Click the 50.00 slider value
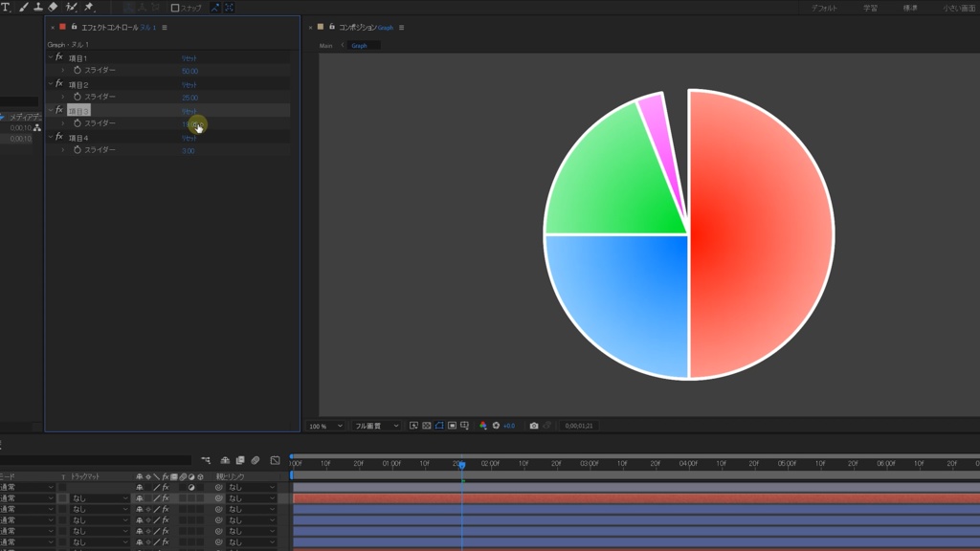 tap(189, 71)
